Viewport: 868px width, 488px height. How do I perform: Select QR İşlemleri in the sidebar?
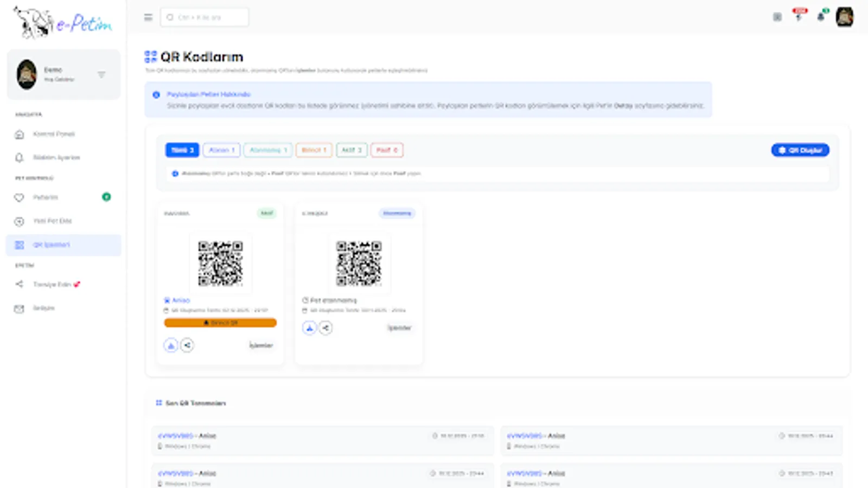pos(63,245)
